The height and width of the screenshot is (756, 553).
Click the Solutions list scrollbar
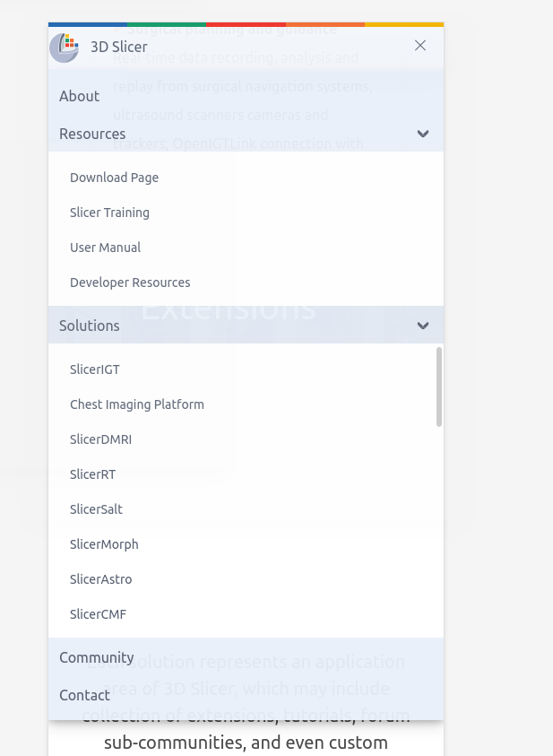coord(438,386)
